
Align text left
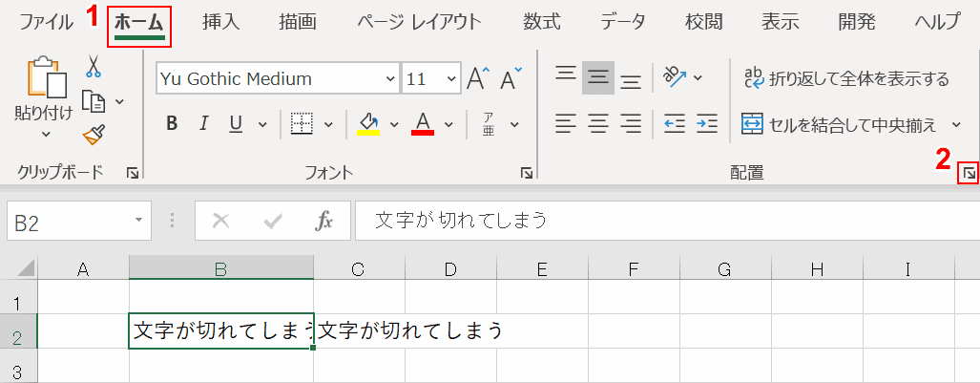coord(566,124)
